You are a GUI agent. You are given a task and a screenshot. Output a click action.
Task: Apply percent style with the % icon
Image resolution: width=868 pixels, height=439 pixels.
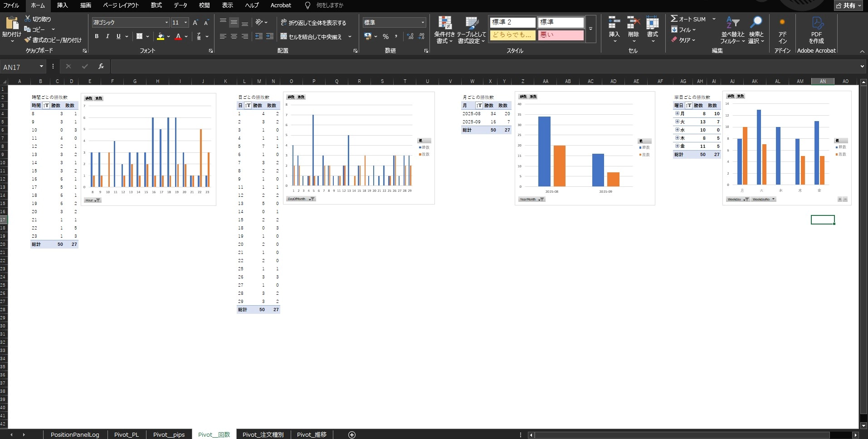click(385, 36)
